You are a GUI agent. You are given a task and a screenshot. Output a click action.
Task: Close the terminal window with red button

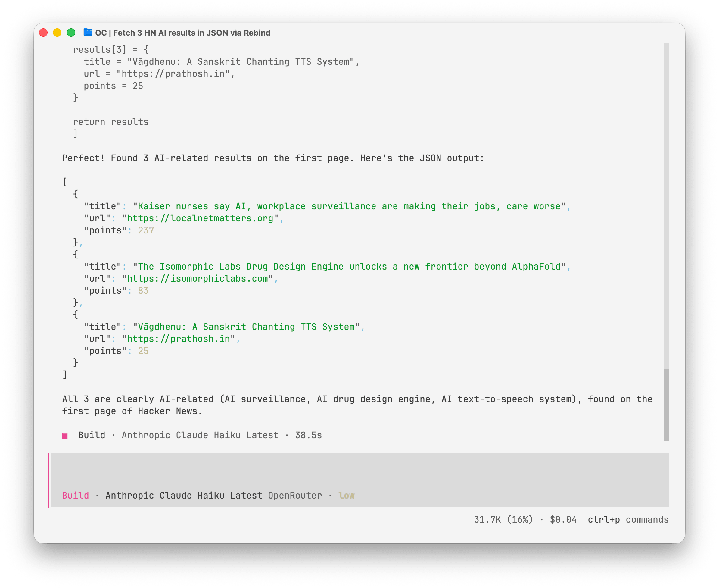click(x=43, y=33)
